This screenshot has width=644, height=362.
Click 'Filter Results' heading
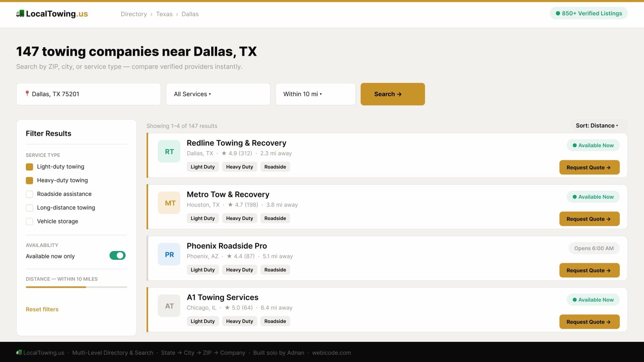(48, 134)
